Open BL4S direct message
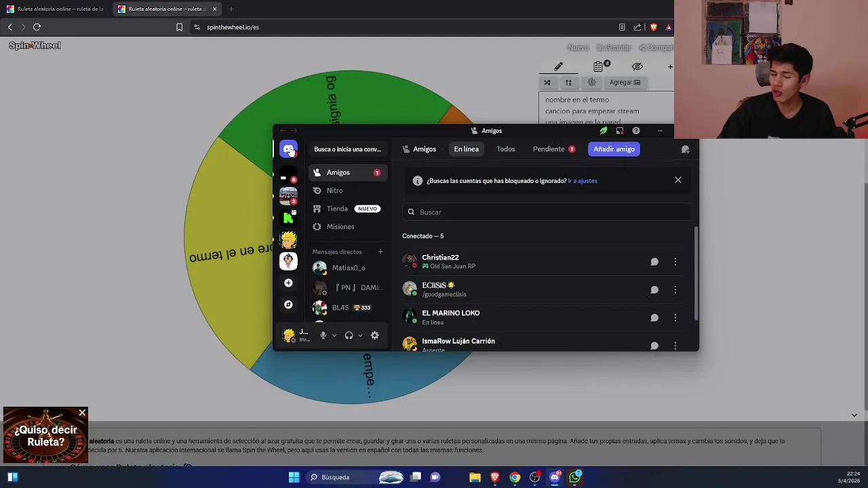The height and width of the screenshot is (488, 868). point(348,308)
